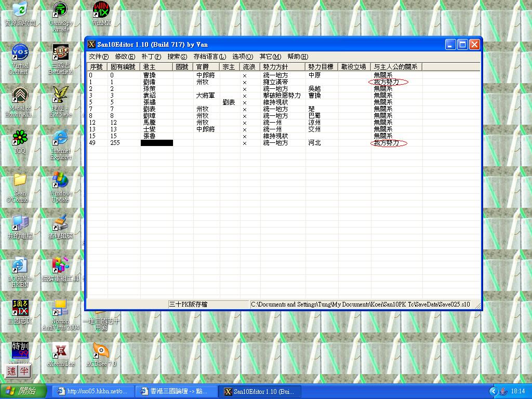Image resolution: width=532 pixels, height=399 pixels.
Task: Click San10Editor title bar X icon
Action: pyautogui.click(x=91, y=45)
